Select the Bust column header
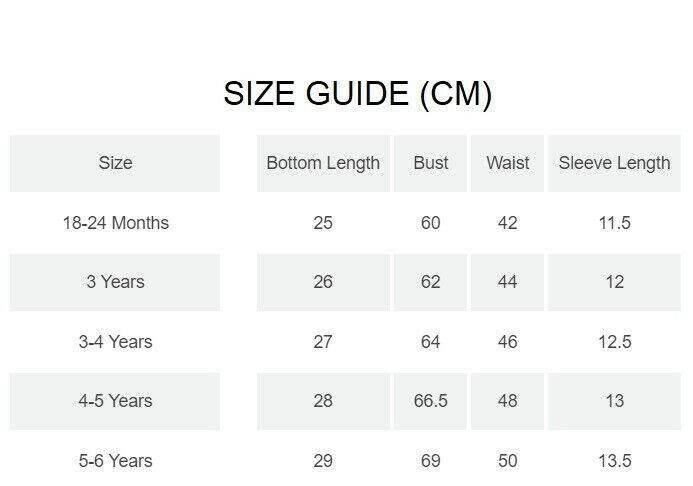Viewport: 693px width, 486px height. tap(431, 163)
